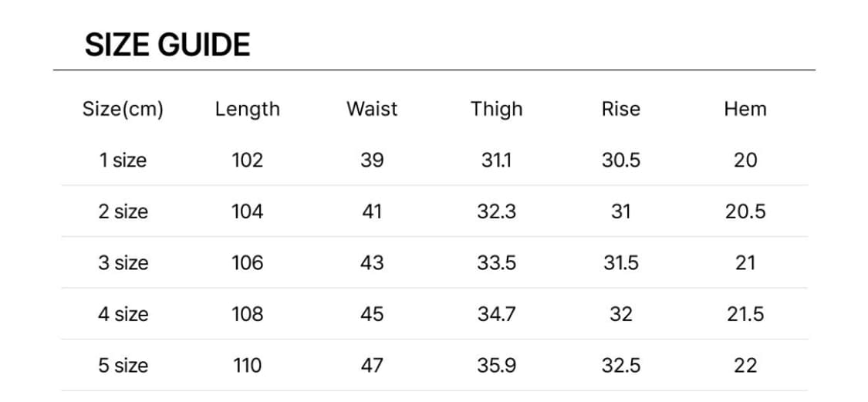Click the thigh value 31.1

click(x=496, y=160)
